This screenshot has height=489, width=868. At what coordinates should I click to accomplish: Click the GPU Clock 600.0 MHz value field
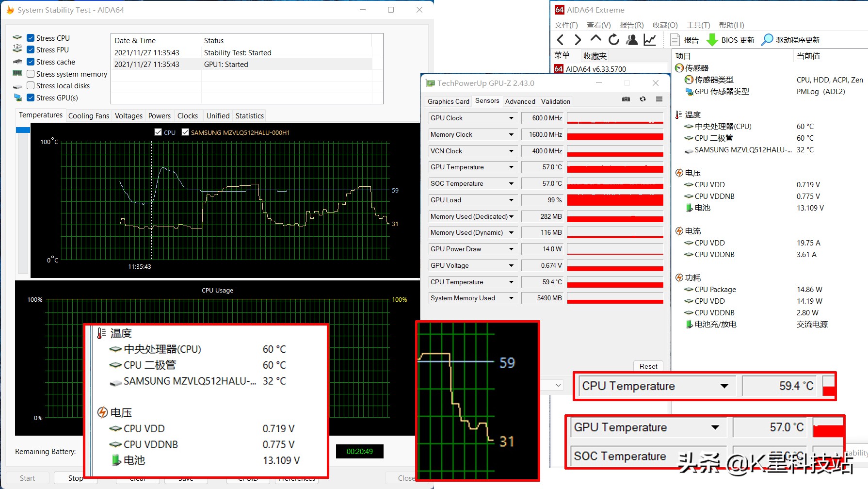[543, 118]
